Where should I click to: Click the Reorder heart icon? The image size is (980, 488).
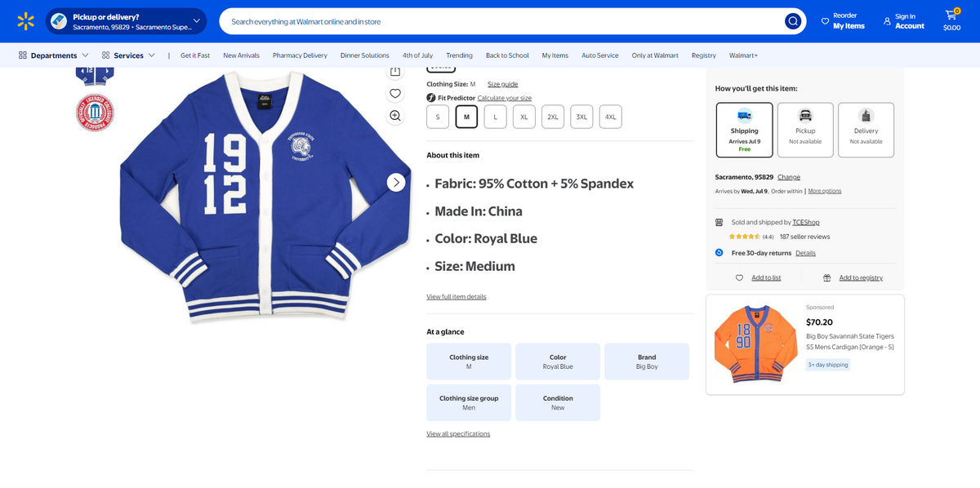pyautogui.click(x=825, y=21)
